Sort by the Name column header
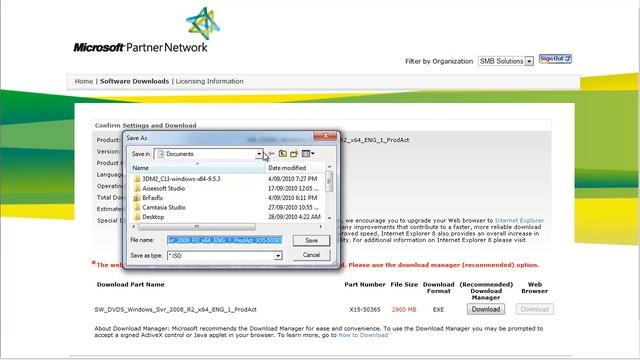Viewport: 640px width, 360px height. (197, 168)
